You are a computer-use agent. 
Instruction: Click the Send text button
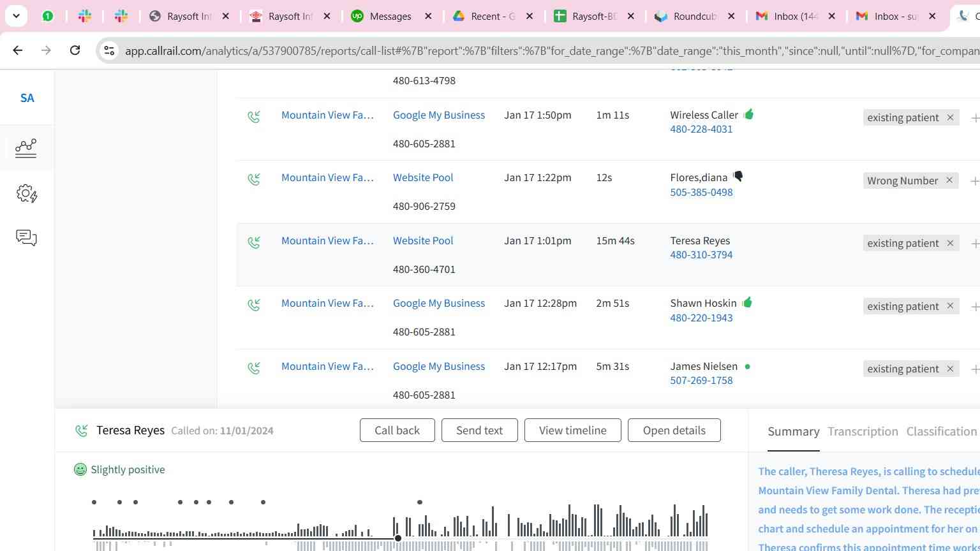click(x=479, y=430)
